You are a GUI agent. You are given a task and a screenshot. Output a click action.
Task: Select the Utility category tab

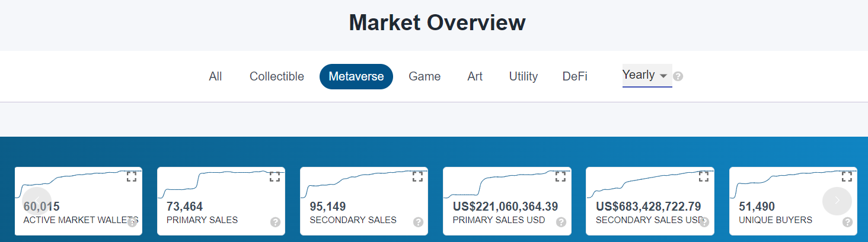pyautogui.click(x=524, y=76)
